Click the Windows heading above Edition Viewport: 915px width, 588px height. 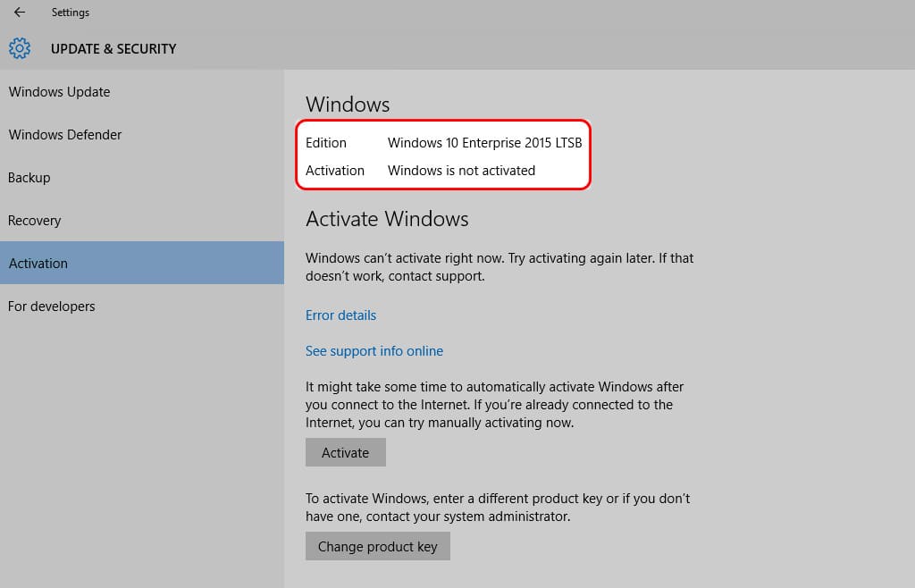[348, 105]
